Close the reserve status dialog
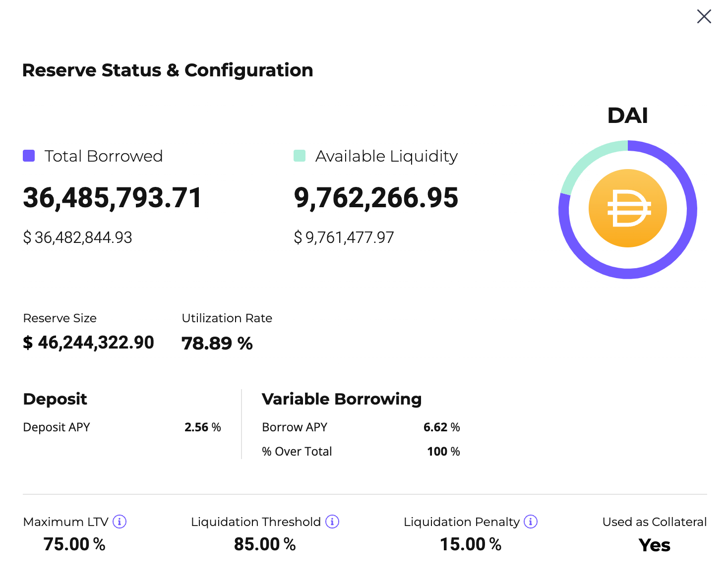 704,16
